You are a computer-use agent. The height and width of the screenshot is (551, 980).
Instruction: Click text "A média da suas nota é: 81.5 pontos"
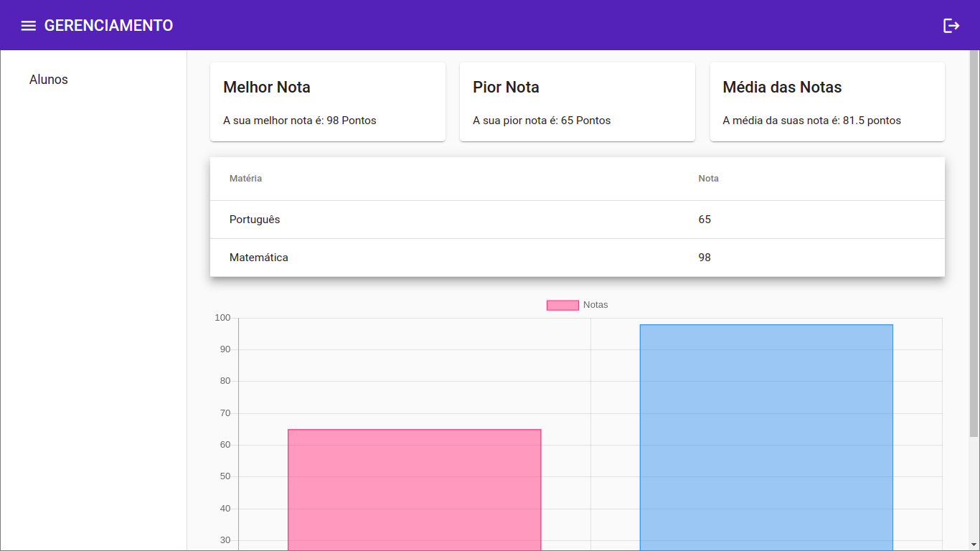tap(811, 121)
